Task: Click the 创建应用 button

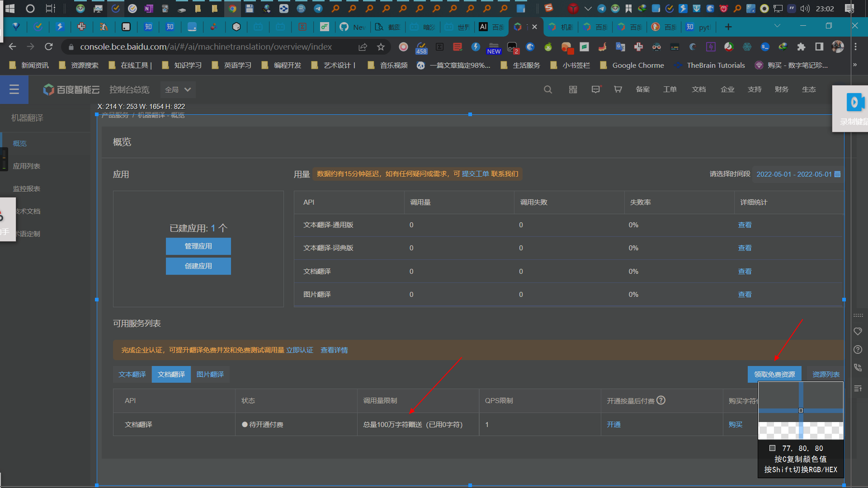Action: pyautogui.click(x=198, y=266)
